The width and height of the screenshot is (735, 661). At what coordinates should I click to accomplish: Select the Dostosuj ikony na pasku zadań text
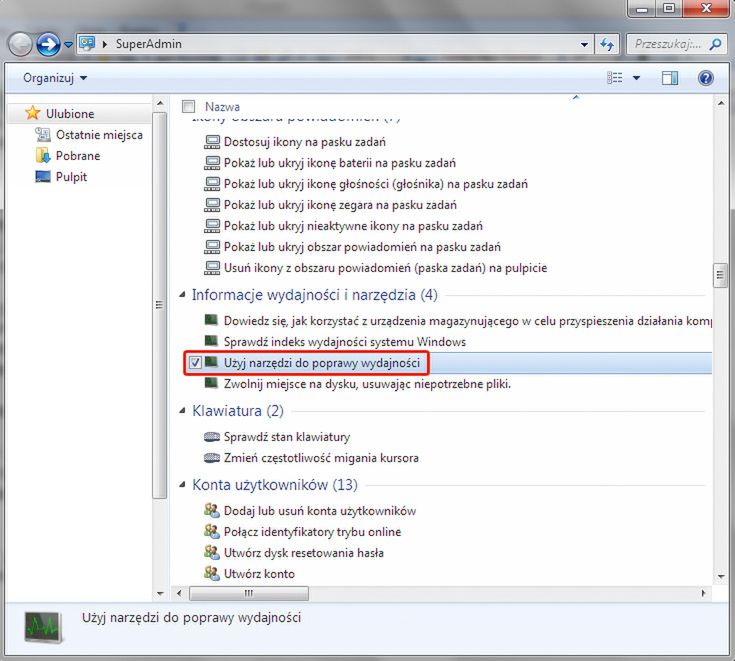305,142
